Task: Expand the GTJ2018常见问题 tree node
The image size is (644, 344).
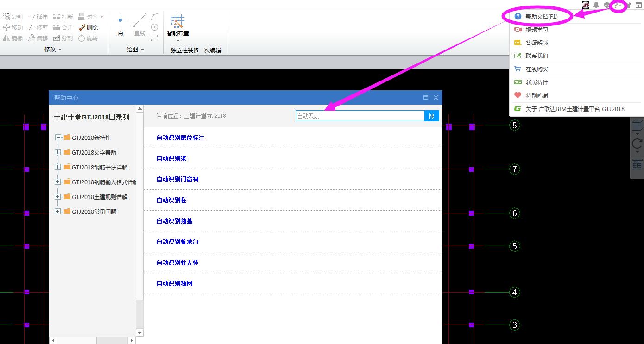Action: (x=58, y=212)
